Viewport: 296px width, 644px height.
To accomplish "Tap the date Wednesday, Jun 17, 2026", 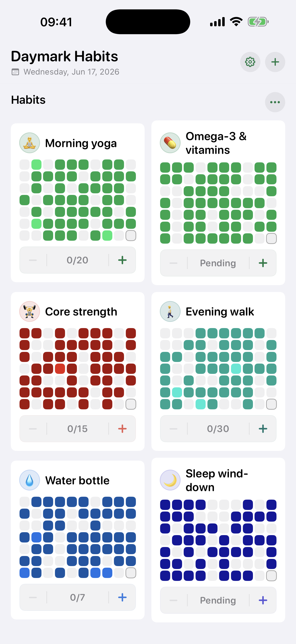I will (x=71, y=72).
